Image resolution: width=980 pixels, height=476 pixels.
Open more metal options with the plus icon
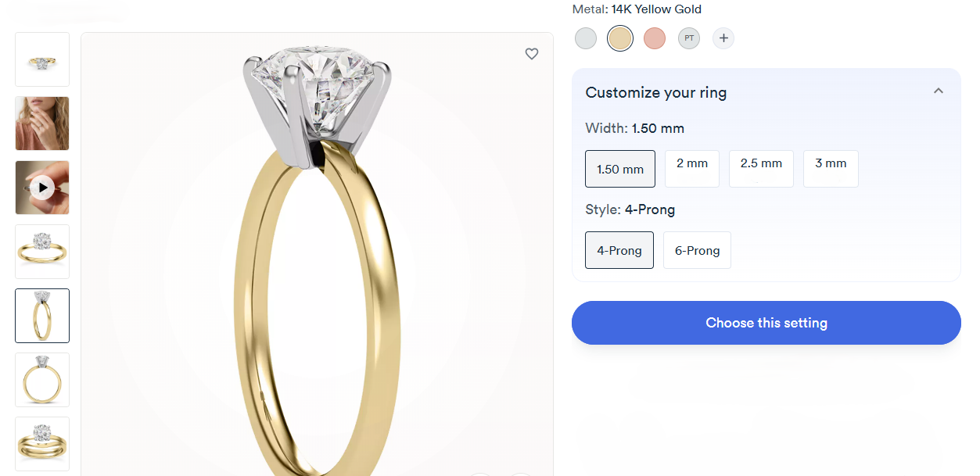[723, 38]
